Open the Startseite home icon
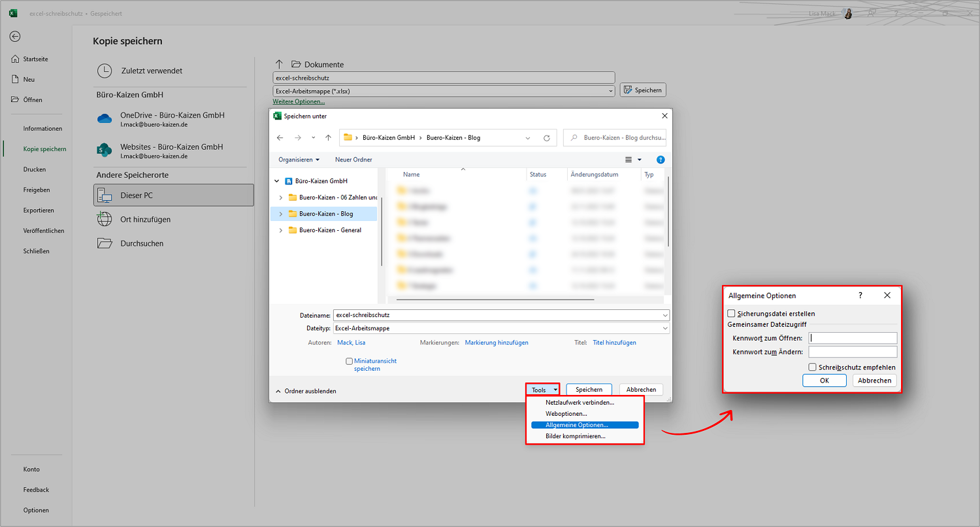 (x=15, y=59)
